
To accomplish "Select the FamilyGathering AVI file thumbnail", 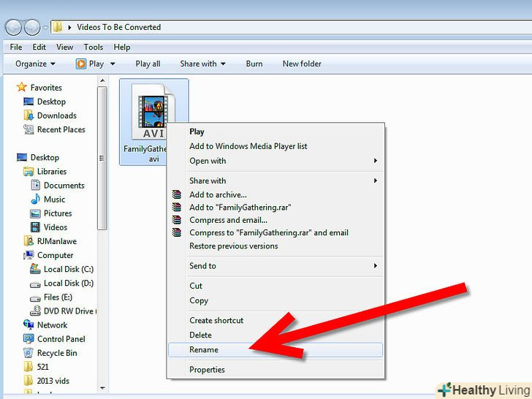I will click(153, 112).
